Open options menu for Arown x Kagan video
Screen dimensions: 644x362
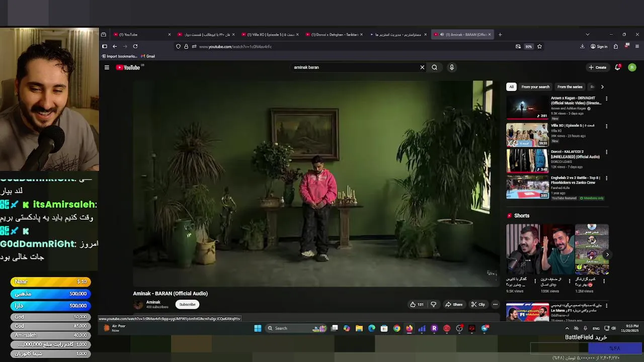(606, 99)
